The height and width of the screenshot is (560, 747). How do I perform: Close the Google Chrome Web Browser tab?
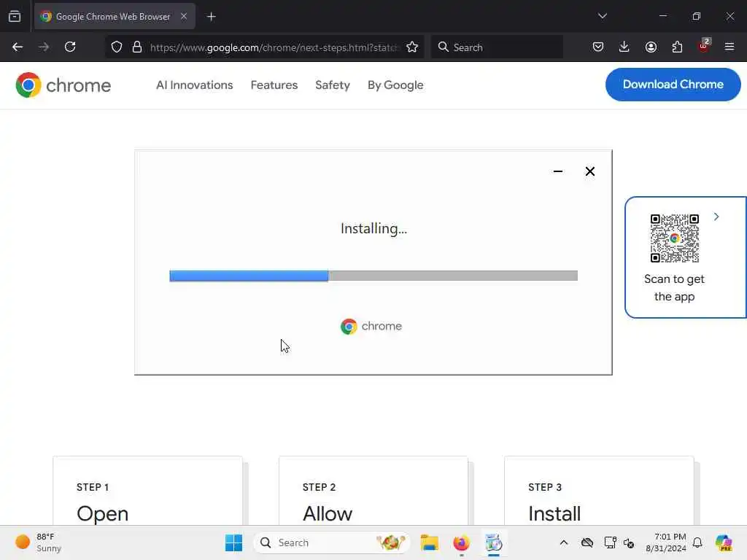click(183, 16)
